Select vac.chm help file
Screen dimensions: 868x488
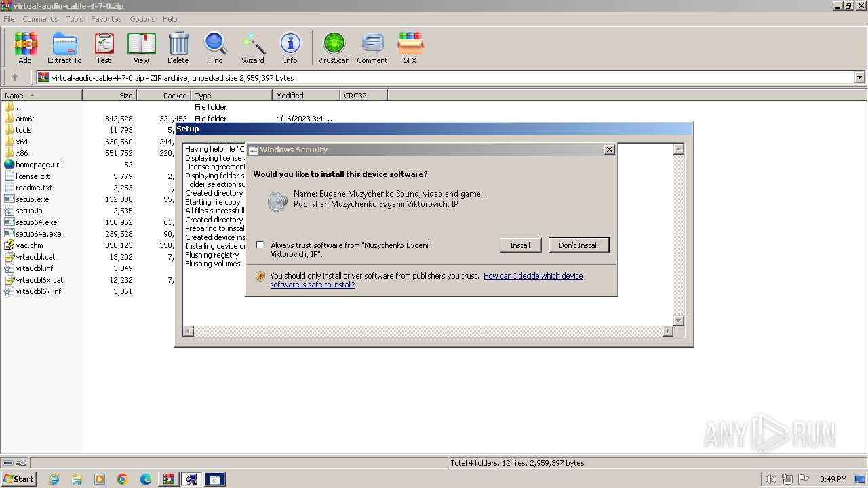click(29, 245)
